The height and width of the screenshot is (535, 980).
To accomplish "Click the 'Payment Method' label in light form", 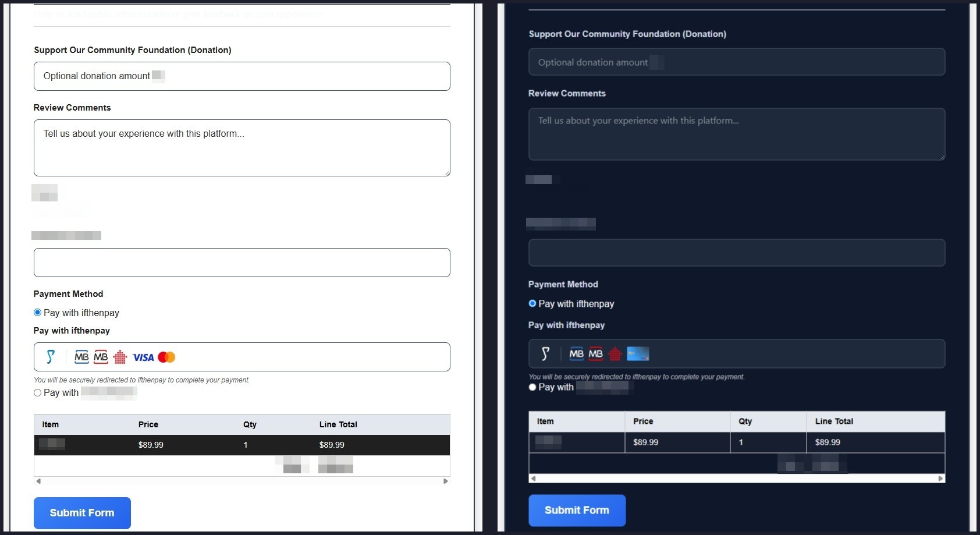I will click(x=68, y=294).
